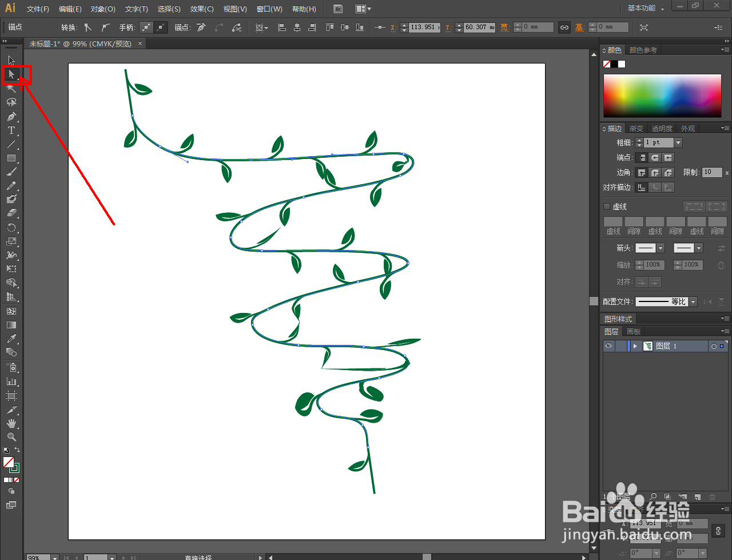Screen dimensions: 732x560
Task: Open the arrange documents dropdown
Action: click(x=363, y=9)
